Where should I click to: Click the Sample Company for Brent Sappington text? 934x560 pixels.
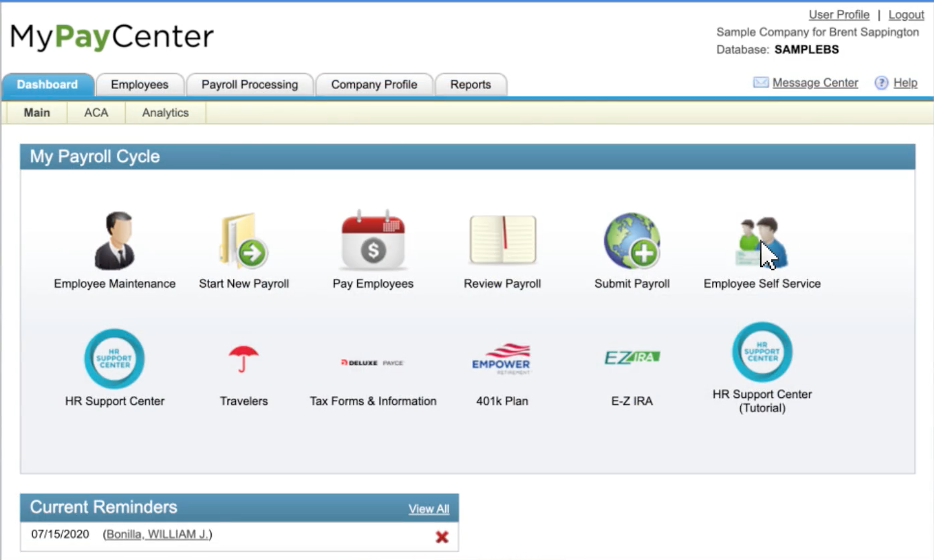coord(818,32)
